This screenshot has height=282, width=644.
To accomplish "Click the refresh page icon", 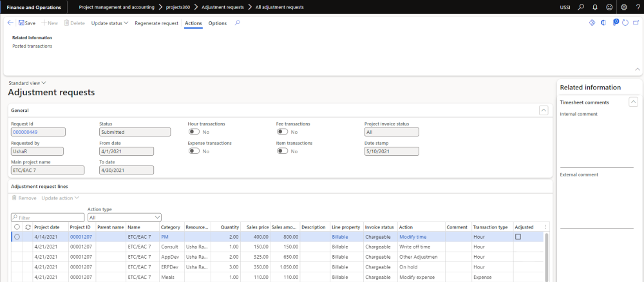I will tap(627, 23).
